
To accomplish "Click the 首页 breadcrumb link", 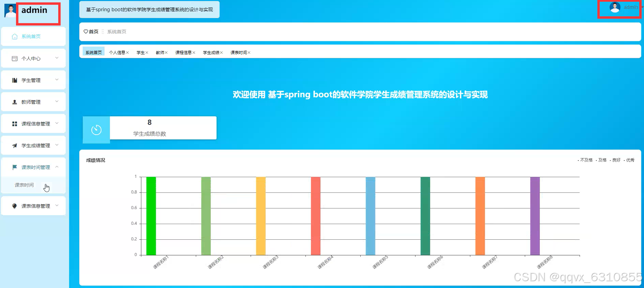I will coord(94,32).
